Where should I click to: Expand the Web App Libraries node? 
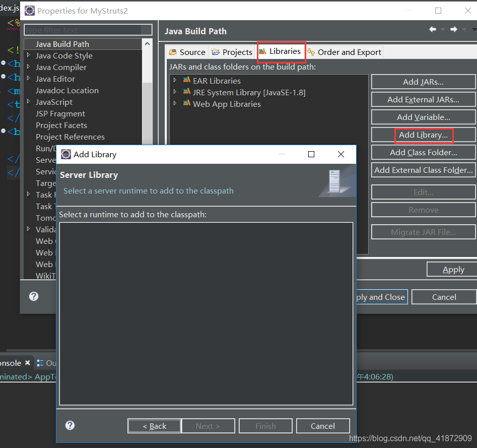(x=175, y=103)
